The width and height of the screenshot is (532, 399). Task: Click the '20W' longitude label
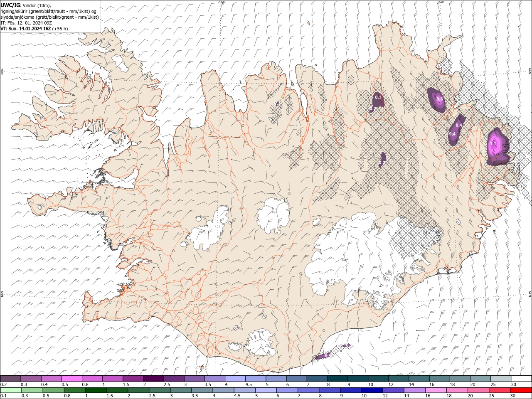tap(221, 2)
